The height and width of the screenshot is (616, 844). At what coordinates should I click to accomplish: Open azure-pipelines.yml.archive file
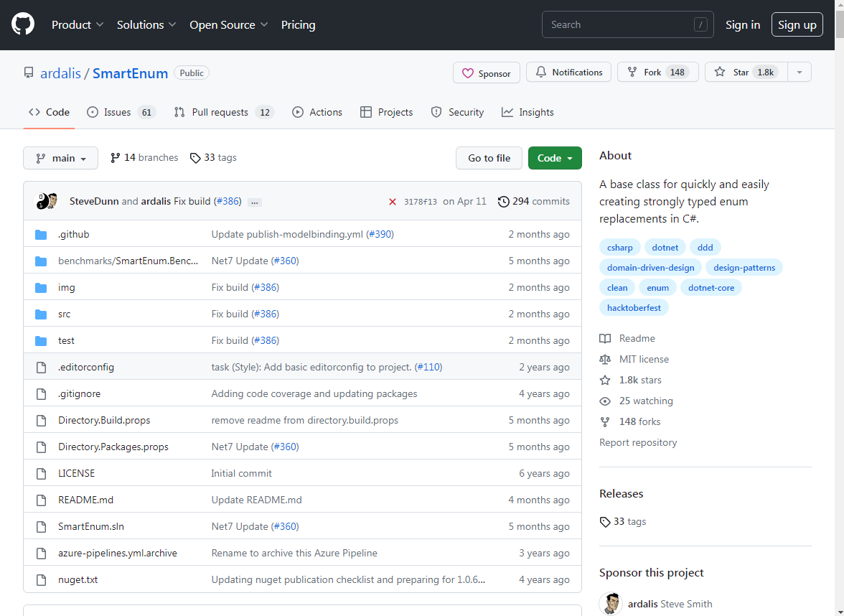tap(118, 553)
